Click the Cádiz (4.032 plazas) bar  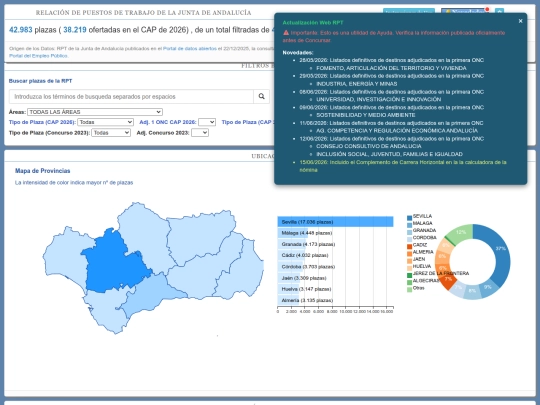tap(291, 256)
